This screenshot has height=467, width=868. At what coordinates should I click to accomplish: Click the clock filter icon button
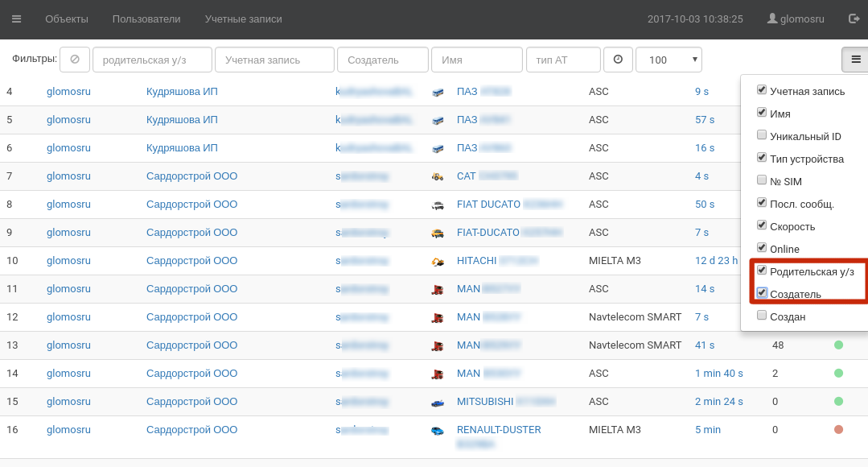click(x=618, y=60)
